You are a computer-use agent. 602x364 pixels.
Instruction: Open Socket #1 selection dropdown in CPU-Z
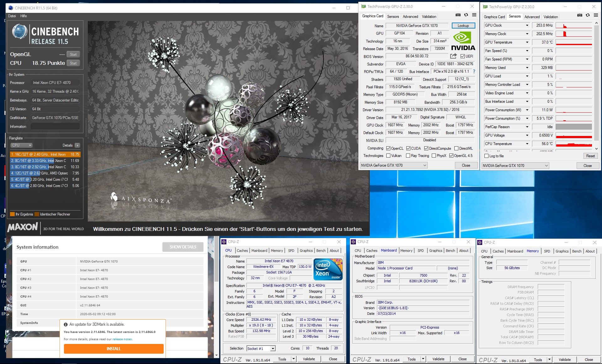tap(273, 348)
